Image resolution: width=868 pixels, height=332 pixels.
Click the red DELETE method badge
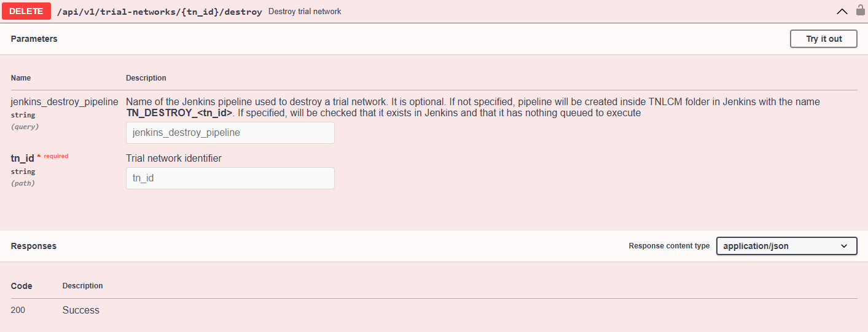click(26, 11)
